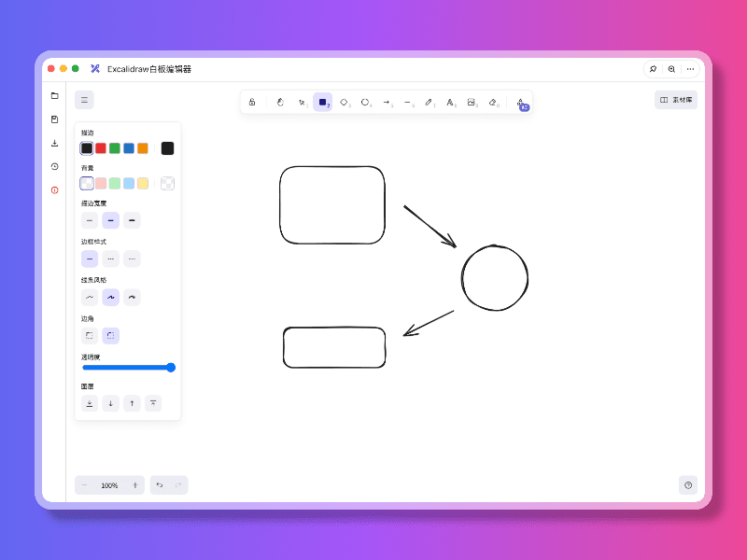
Task: Undo the last action
Action: coord(160,485)
